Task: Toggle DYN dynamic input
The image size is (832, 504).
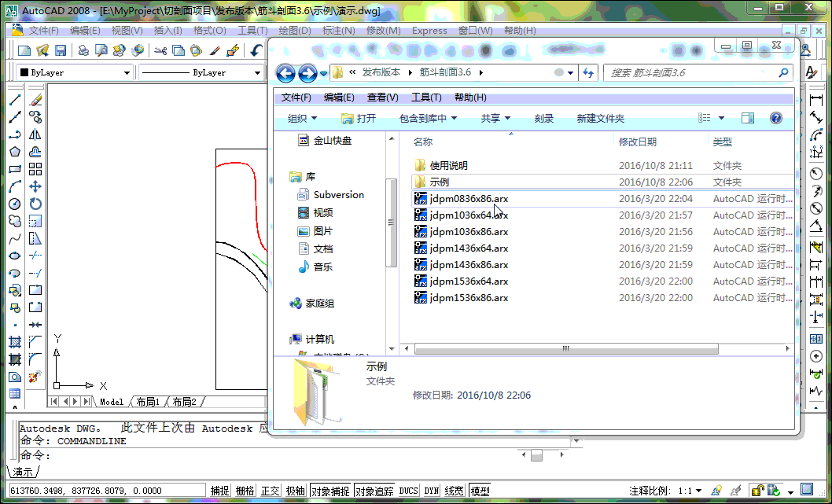Action: tap(432, 491)
